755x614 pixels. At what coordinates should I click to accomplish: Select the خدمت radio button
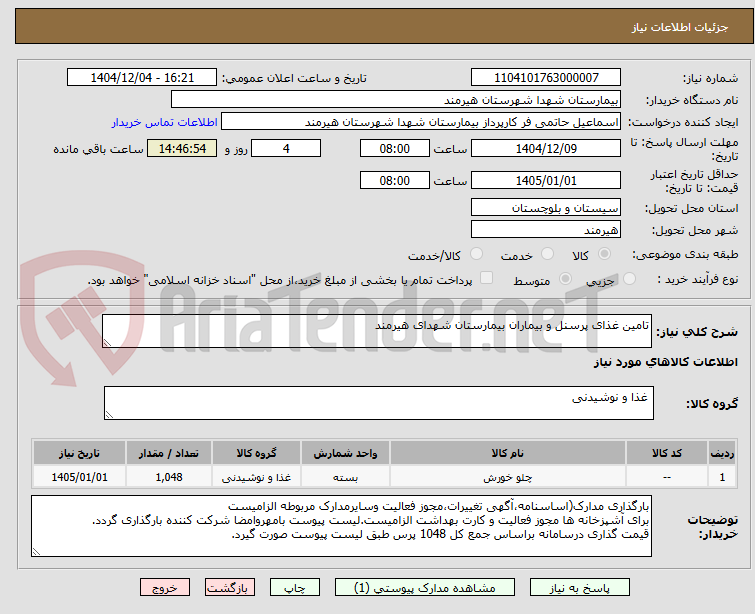pyautogui.click(x=547, y=253)
